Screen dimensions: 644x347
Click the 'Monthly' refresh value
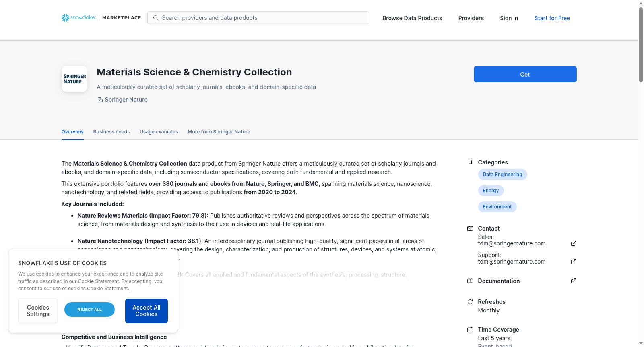[489, 310]
